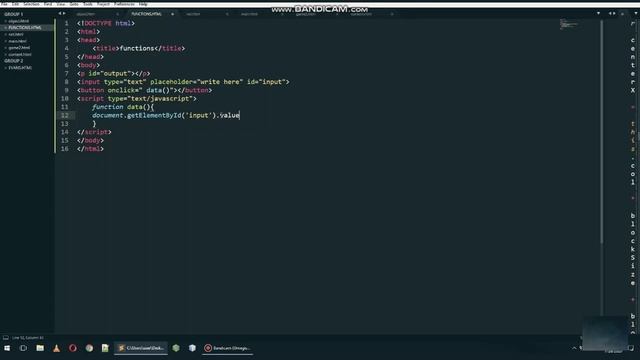Click the DOCTYPE html line of code
This screenshot has height=360, width=640.
point(106,23)
